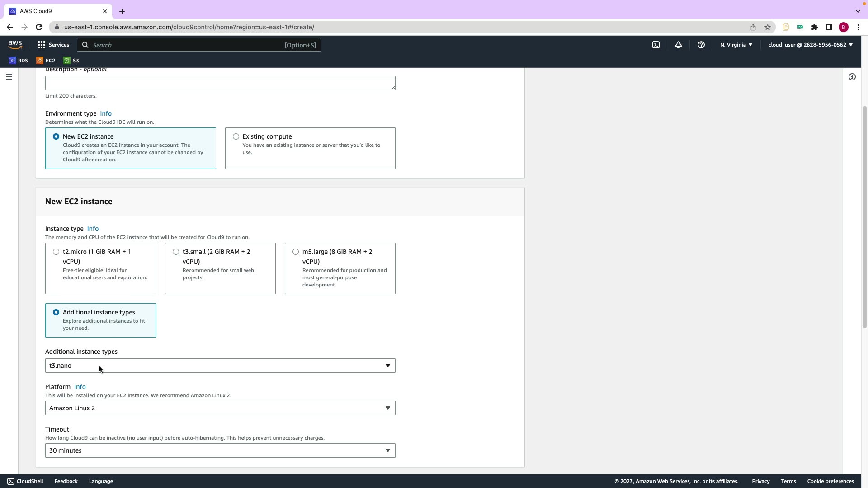This screenshot has width=868, height=488.
Task: Open the Platform Amazon Linux 2 dropdown
Action: (220, 408)
